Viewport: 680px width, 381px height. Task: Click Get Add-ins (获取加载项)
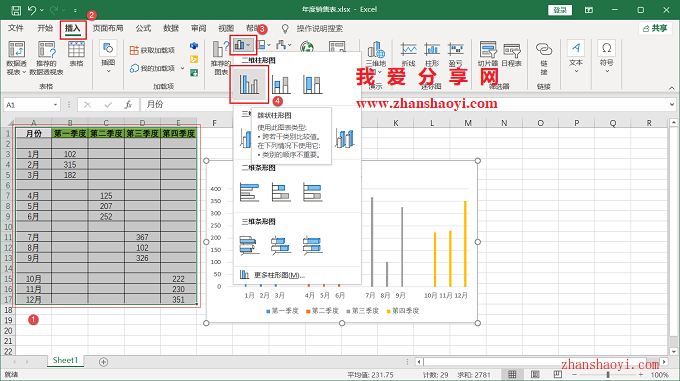(152, 50)
